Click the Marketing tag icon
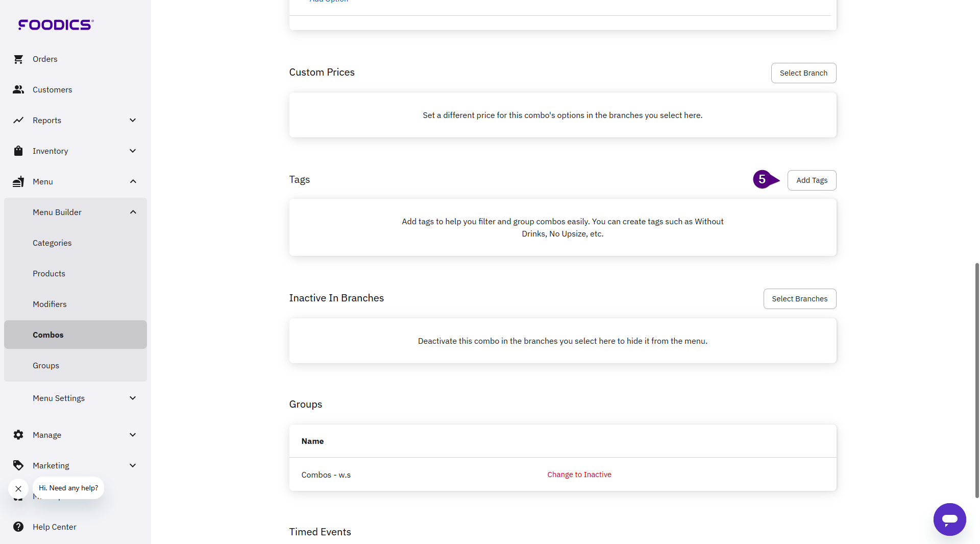Image resolution: width=980 pixels, height=544 pixels. point(18,466)
